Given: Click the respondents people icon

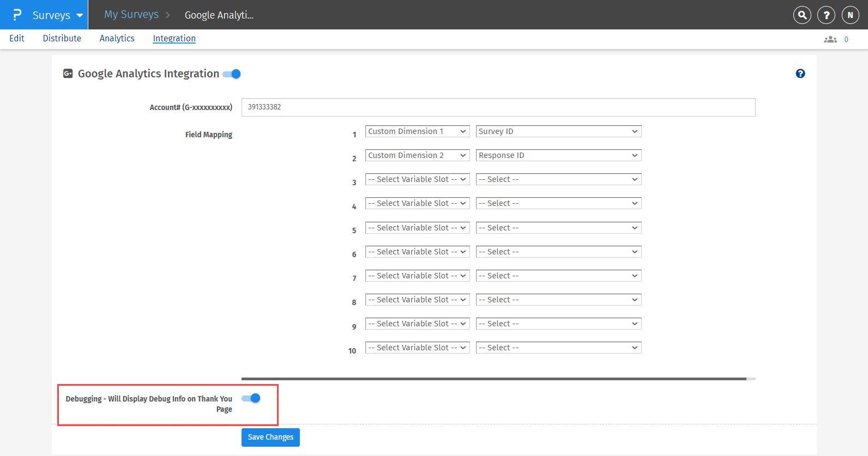Looking at the screenshot, I should pyautogui.click(x=830, y=39).
